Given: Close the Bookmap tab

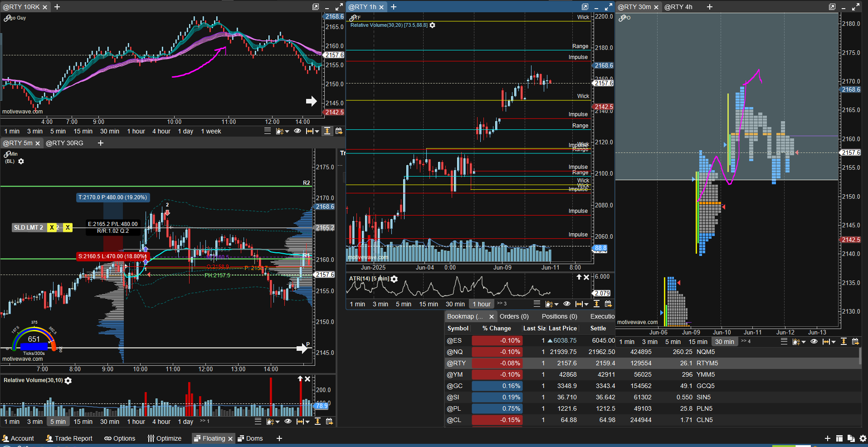Looking at the screenshot, I should (x=491, y=317).
